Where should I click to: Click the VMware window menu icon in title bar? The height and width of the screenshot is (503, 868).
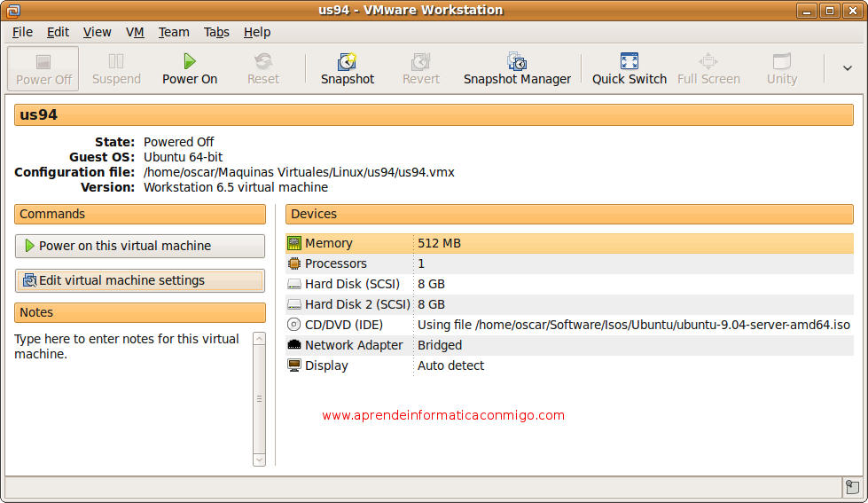[12, 10]
